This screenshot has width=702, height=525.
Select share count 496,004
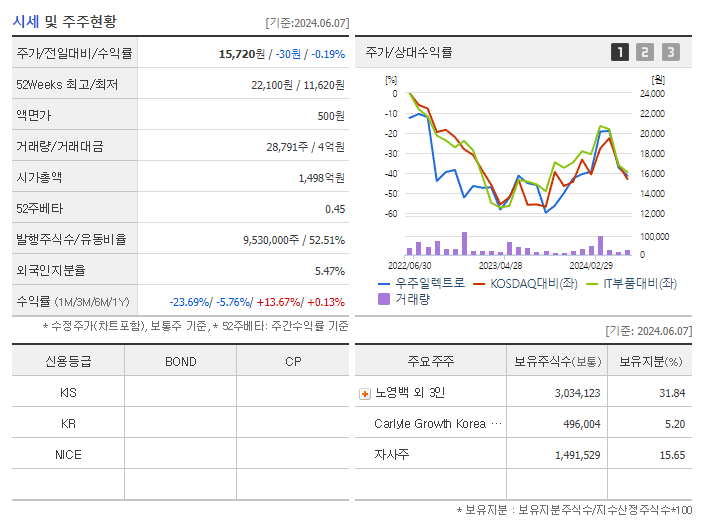[x=582, y=424]
